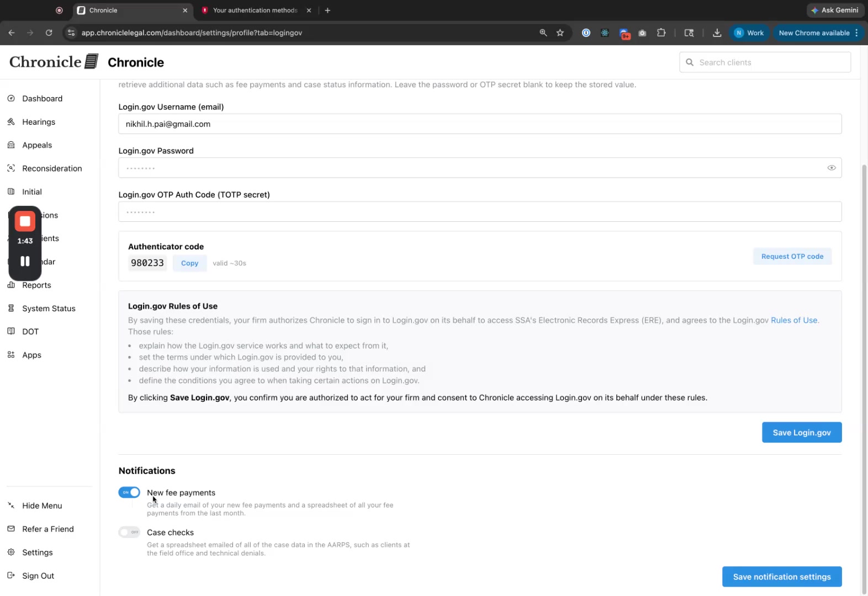The width and height of the screenshot is (868, 596).
Task: Stop the screen recording with the red button
Action: [x=25, y=221]
